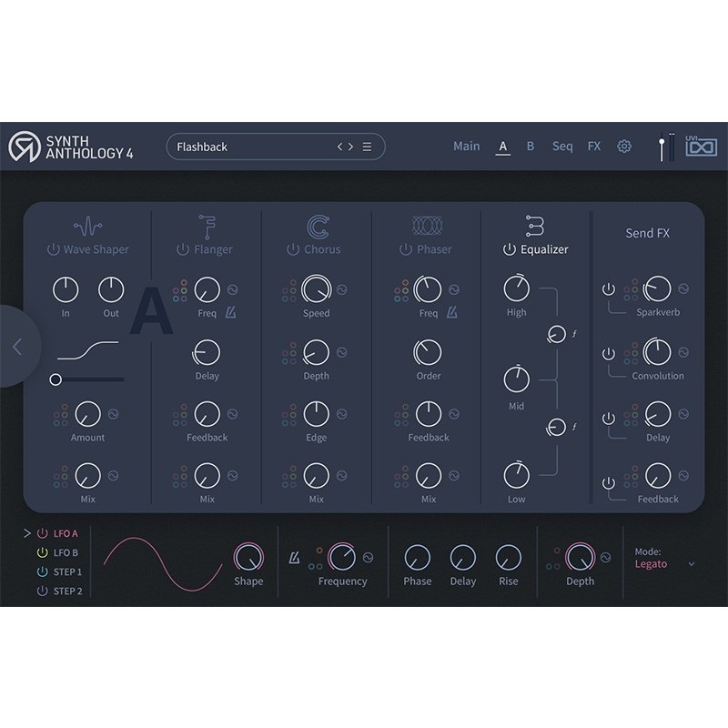
Task: Go to the next preset arrow
Action: click(350, 147)
